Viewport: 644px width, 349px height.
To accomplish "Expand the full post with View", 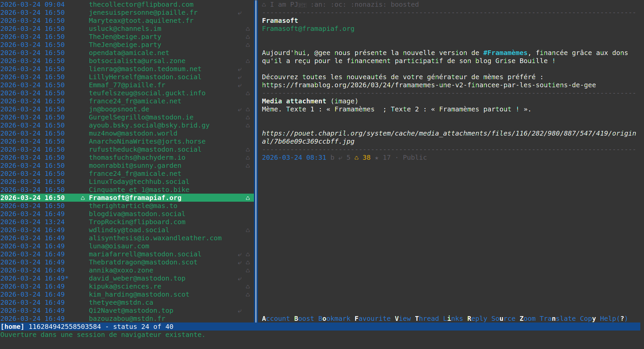I will 402,318.
